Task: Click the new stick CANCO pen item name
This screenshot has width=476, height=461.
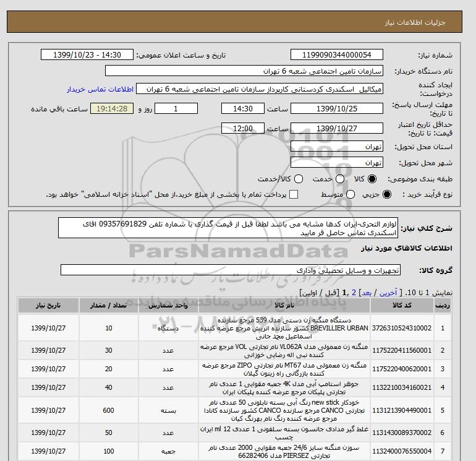Action: tap(284, 410)
